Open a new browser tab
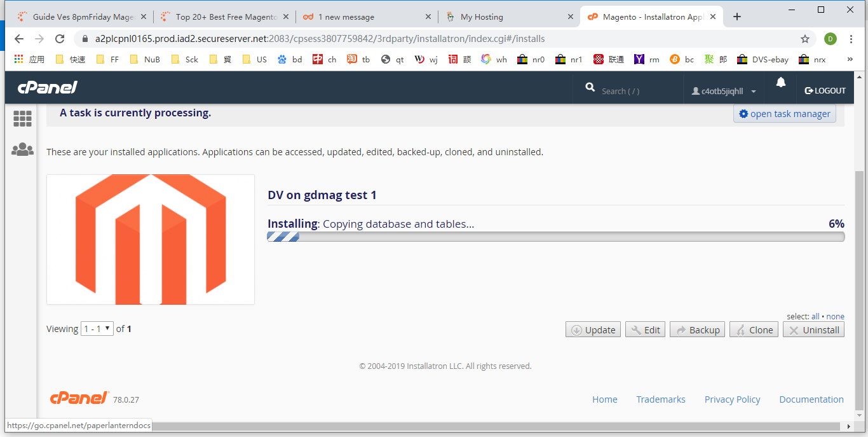This screenshot has height=437, width=868. (x=737, y=17)
